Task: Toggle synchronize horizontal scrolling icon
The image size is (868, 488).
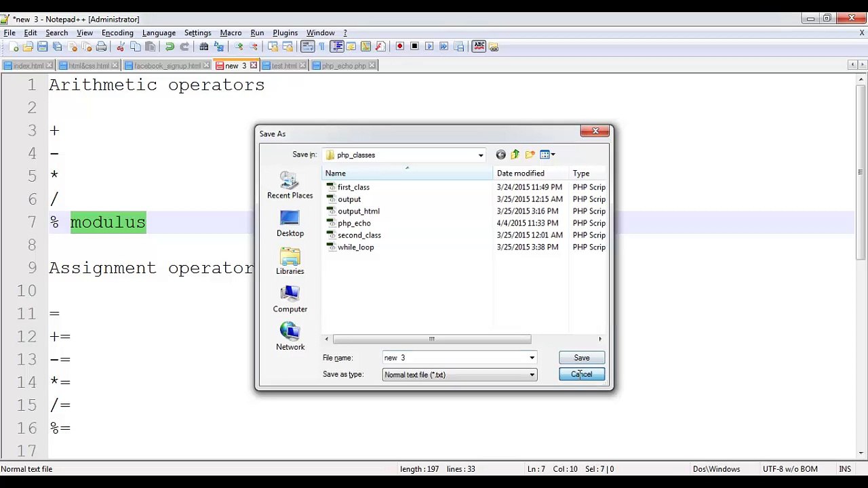Action: point(288,47)
